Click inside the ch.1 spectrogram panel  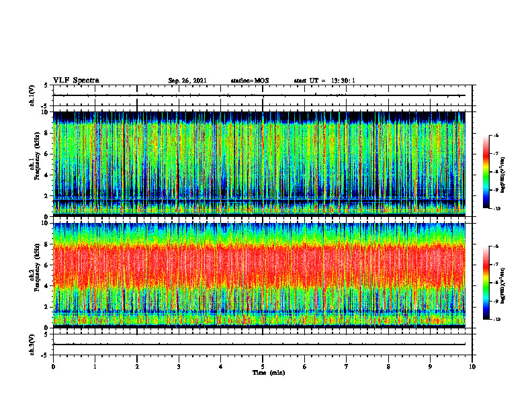(259, 164)
